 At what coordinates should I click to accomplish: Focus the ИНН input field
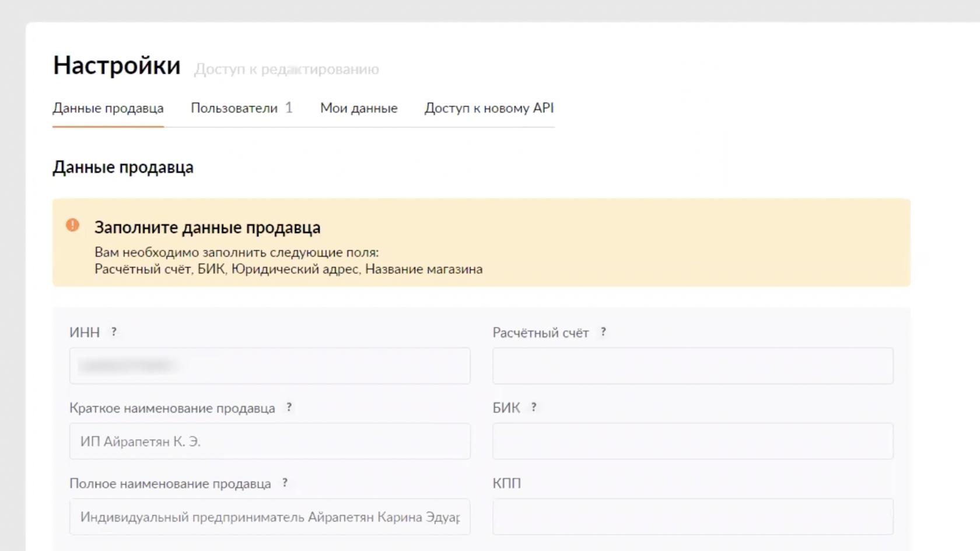click(269, 366)
